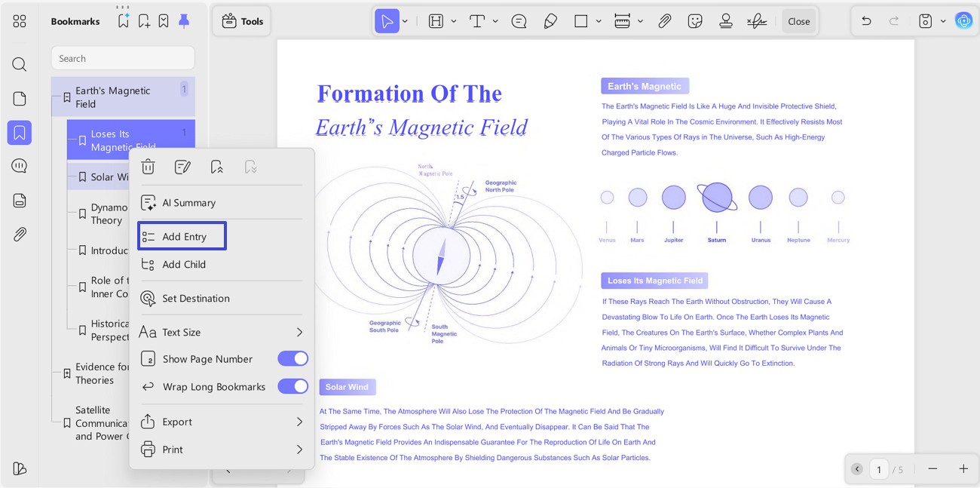Click the trash delete icon in context menu

click(x=149, y=167)
